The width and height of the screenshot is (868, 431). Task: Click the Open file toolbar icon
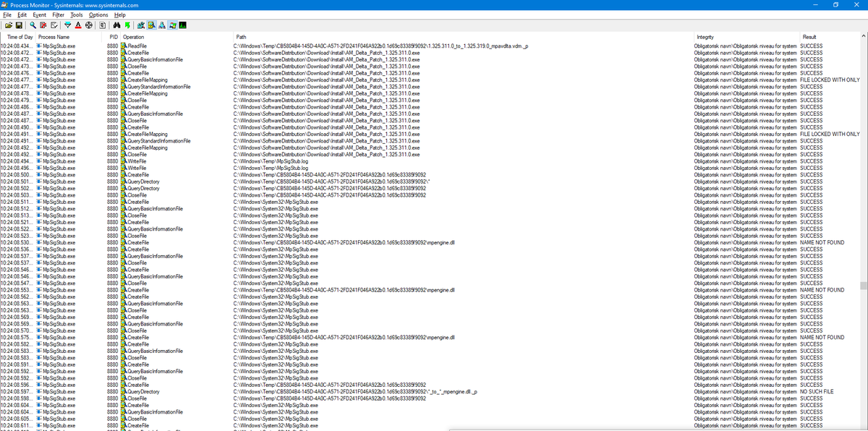click(9, 25)
